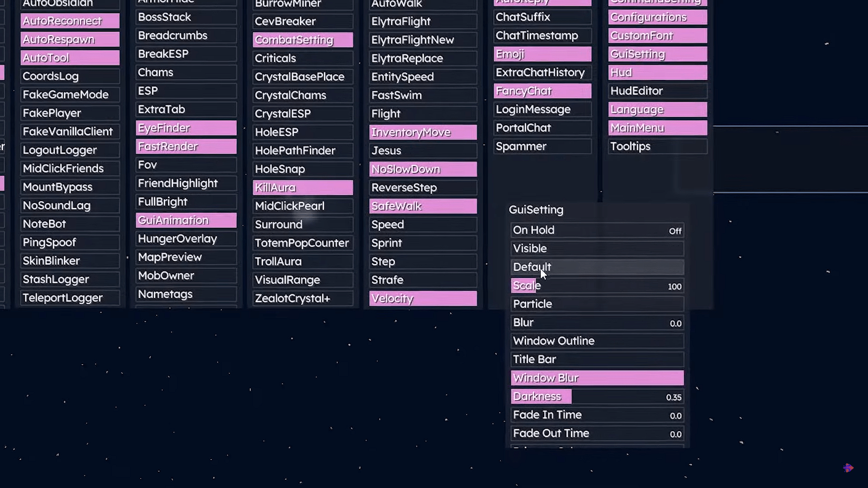This screenshot has width=868, height=488.
Task: Enable the Flight module
Action: point(423,114)
